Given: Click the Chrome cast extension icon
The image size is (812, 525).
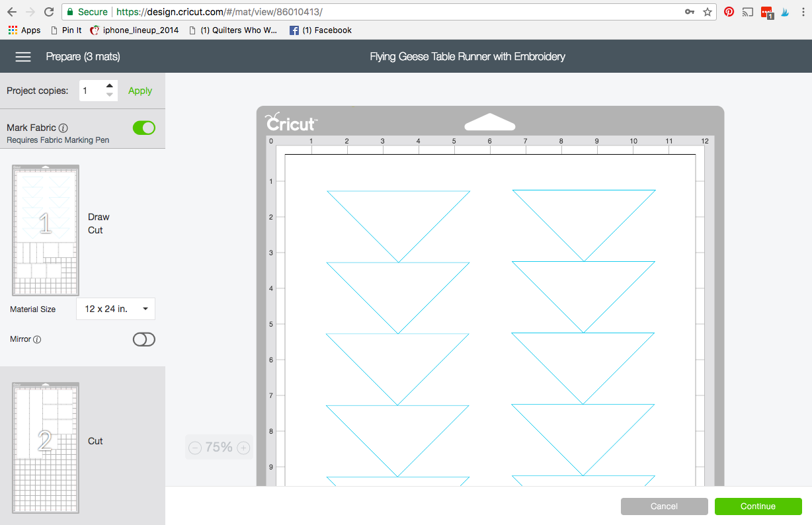Looking at the screenshot, I should point(748,12).
